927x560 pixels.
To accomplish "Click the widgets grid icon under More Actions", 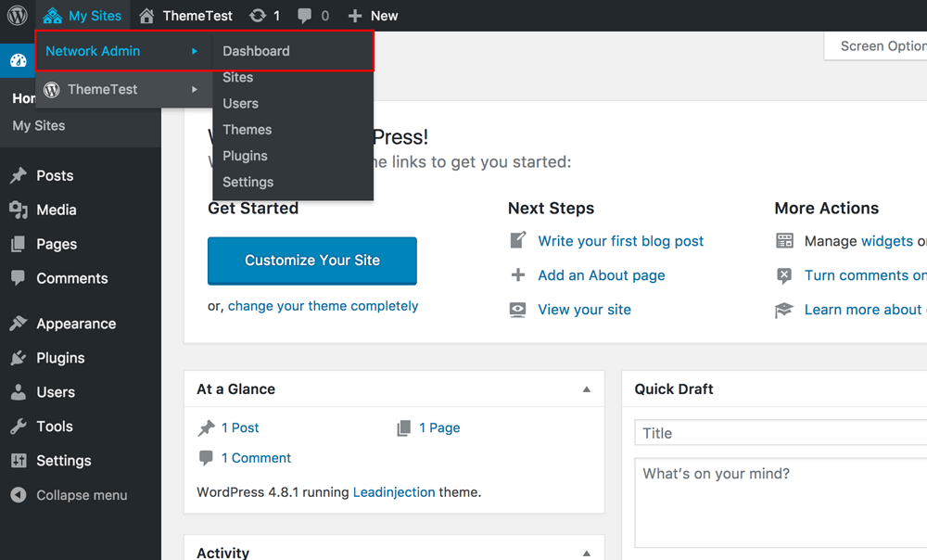I will (784, 241).
